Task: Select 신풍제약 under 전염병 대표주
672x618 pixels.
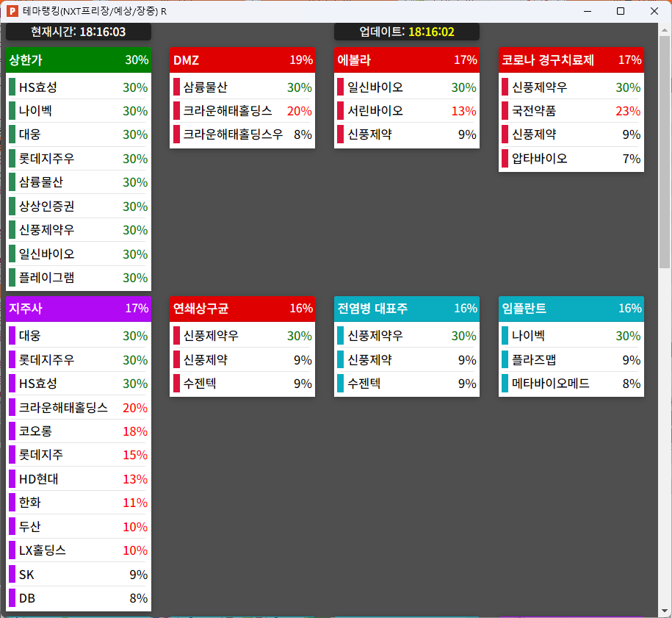Action: [407, 360]
